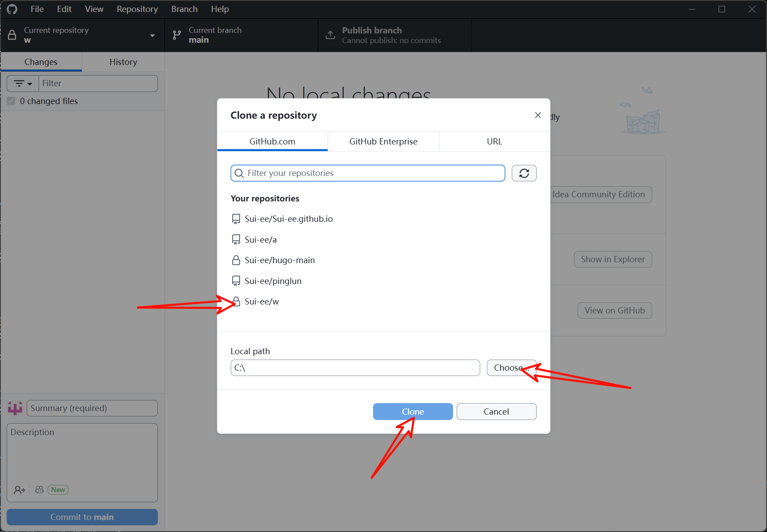Click the Copilot generate commit message icon
This screenshot has width=767, height=532.
point(39,489)
